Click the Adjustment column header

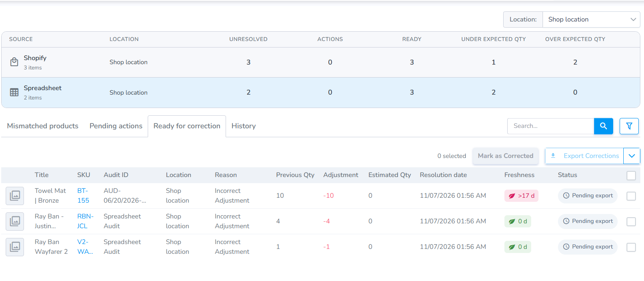tap(340, 175)
